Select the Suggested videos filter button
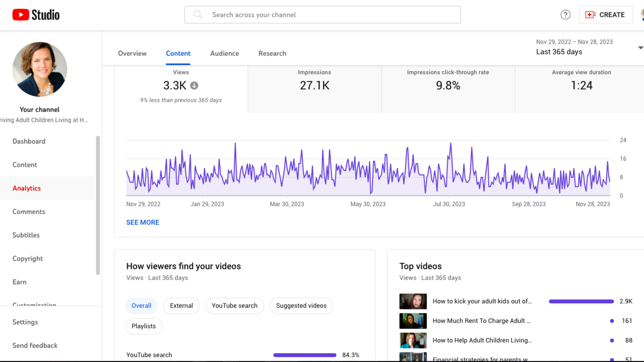The width and height of the screenshot is (644, 362). (x=301, y=305)
